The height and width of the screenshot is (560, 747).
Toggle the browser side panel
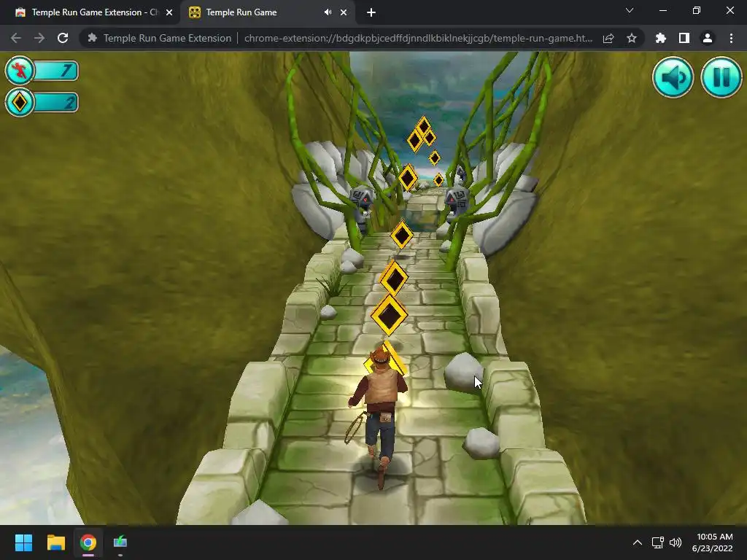tap(684, 38)
